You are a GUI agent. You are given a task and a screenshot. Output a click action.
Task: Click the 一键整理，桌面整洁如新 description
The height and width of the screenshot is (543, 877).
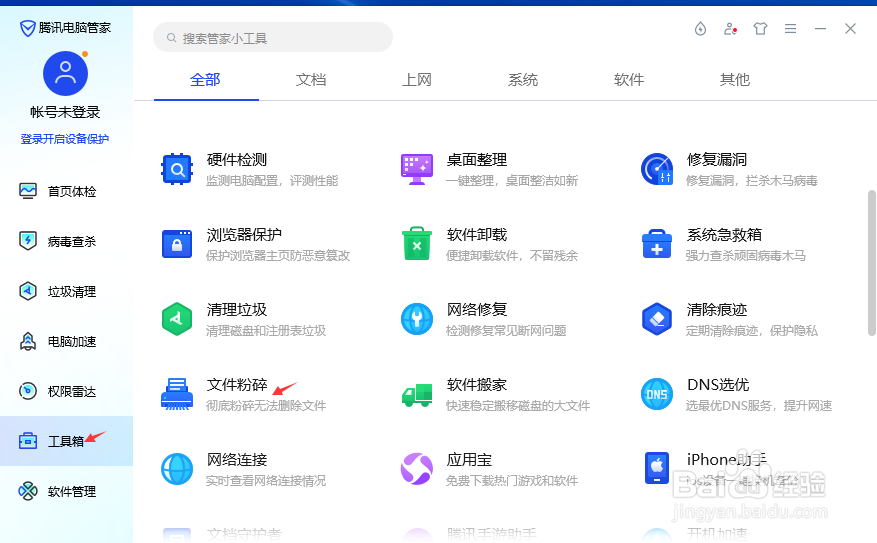click(512, 181)
